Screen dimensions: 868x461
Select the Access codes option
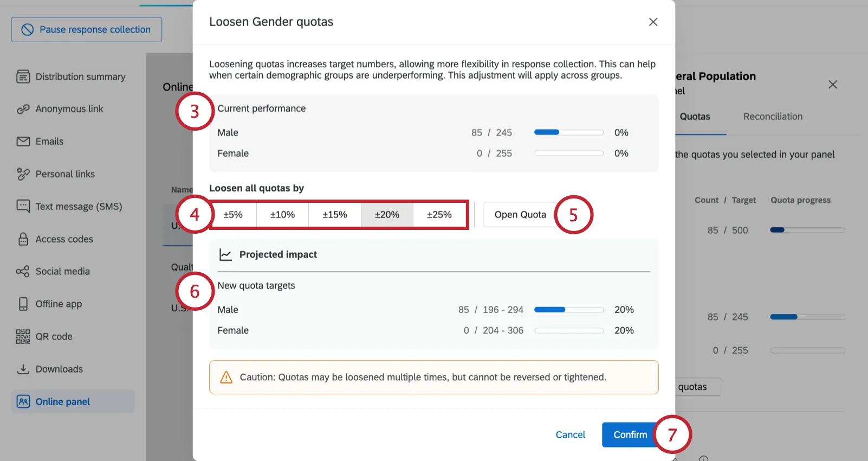[x=64, y=239]
